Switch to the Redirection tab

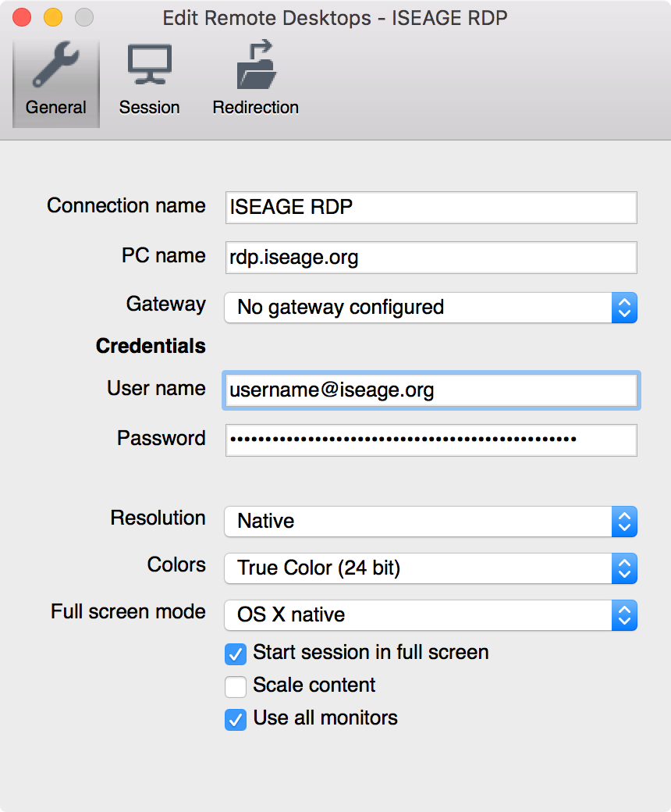click(255, 78)
